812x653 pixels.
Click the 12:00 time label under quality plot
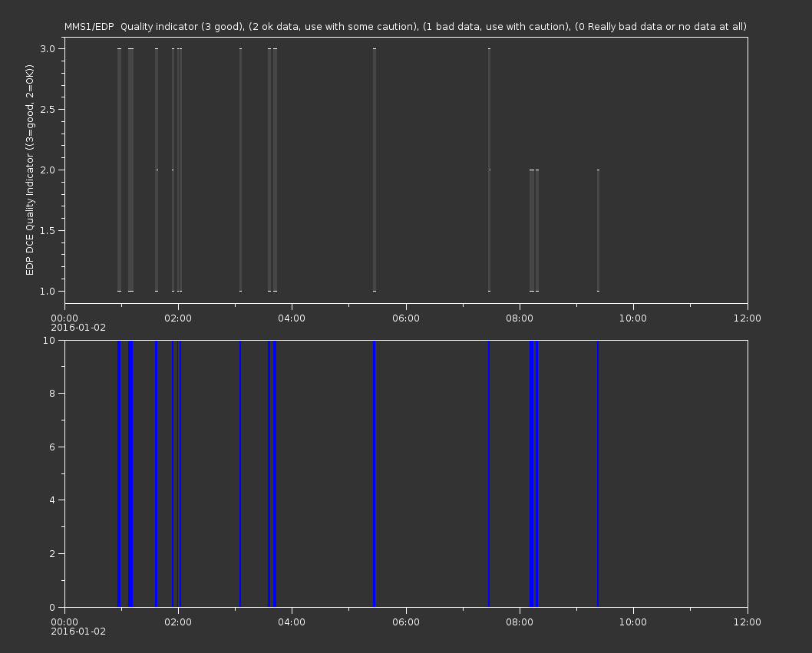point(748,318)
